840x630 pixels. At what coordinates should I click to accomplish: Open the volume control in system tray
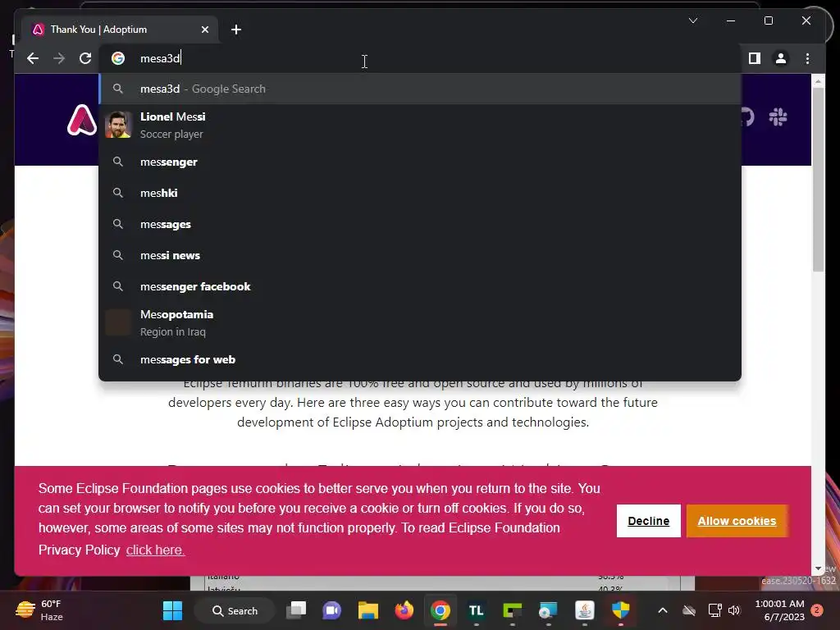[x=734, y=610]
